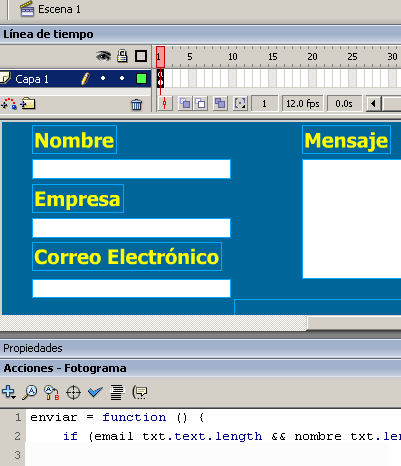Click the input field below Correo Electrónico
The height and width of the screenshot is (466, 401).
131,288
